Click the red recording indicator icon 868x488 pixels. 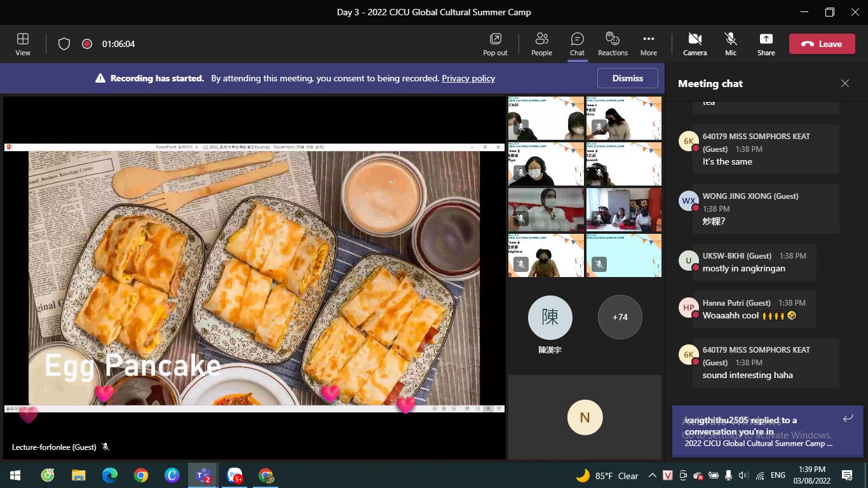pos(87,44)
